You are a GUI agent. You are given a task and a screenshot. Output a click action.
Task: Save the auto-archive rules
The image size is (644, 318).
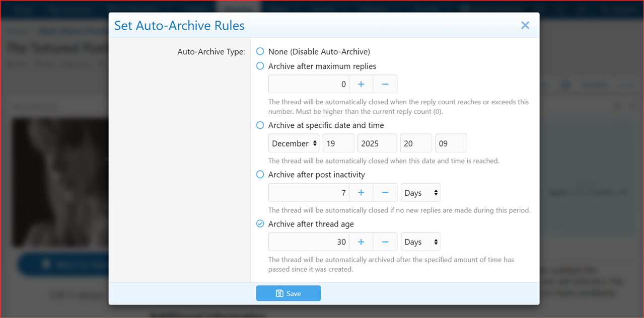point(288,293)
